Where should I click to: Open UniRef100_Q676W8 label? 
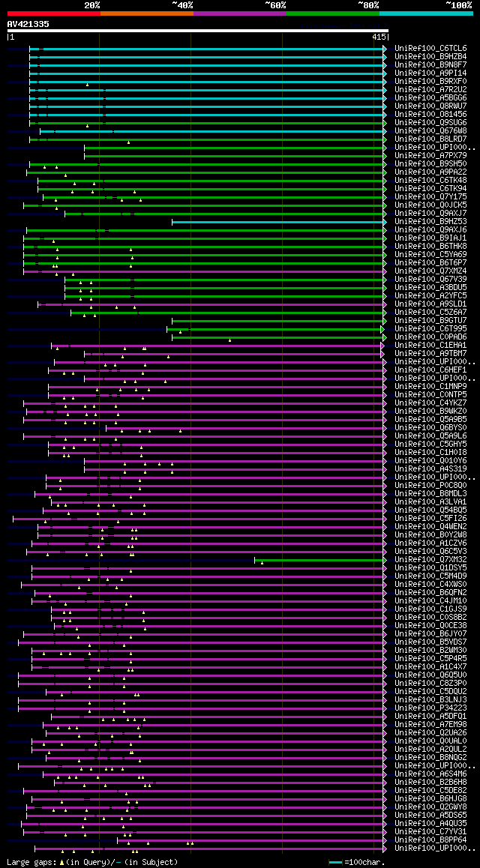click(430, 130)
